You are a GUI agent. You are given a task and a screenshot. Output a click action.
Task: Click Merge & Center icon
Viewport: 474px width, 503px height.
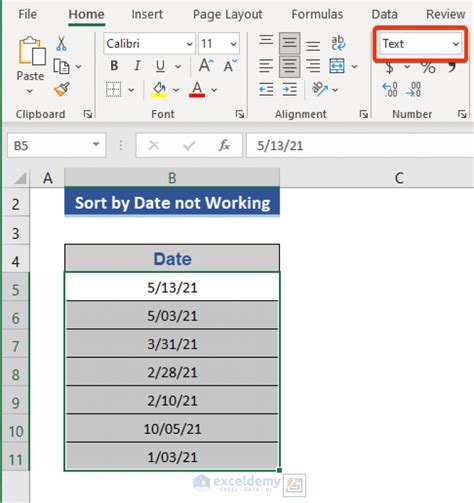tap(337, 66)
